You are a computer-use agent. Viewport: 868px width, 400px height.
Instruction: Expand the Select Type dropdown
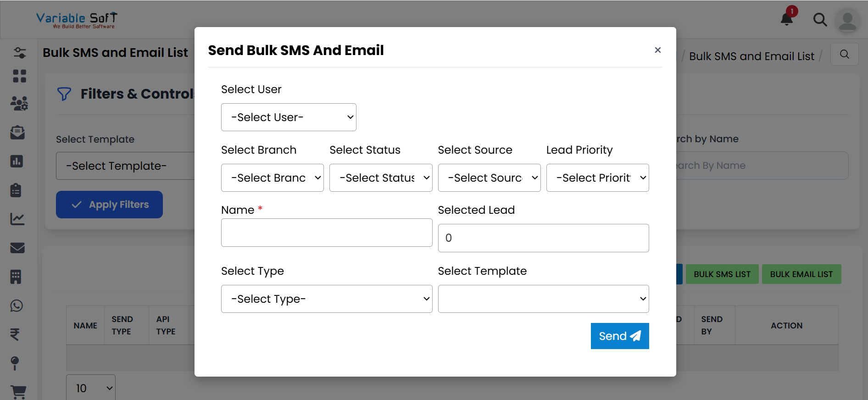coord(326,299)
